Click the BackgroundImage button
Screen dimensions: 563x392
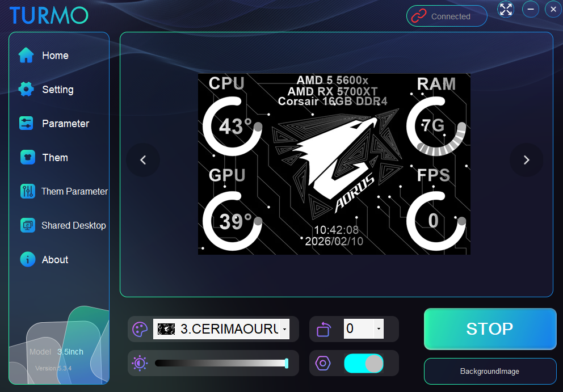(x=490, y=372)
